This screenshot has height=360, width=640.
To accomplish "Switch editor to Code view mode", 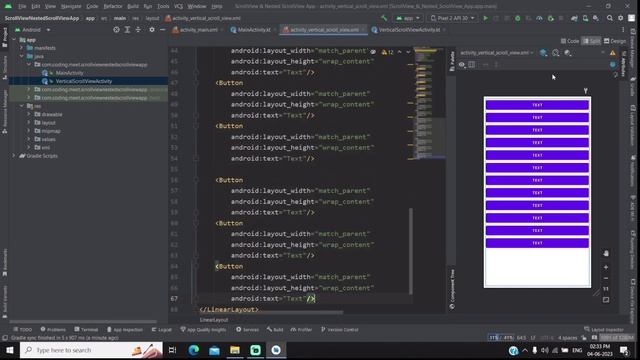I will (x=570, y=41).
